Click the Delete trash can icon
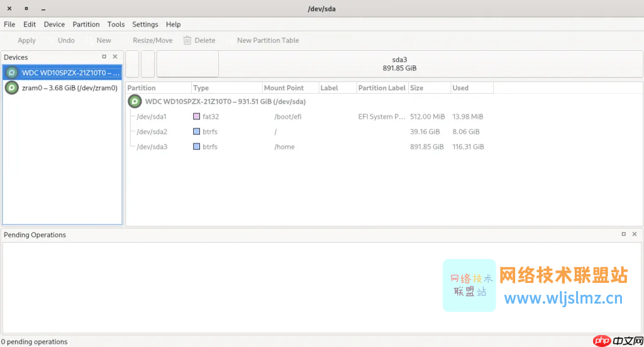Image resolution: width=644 pixels, height=347 pixels. click(187, 40)
